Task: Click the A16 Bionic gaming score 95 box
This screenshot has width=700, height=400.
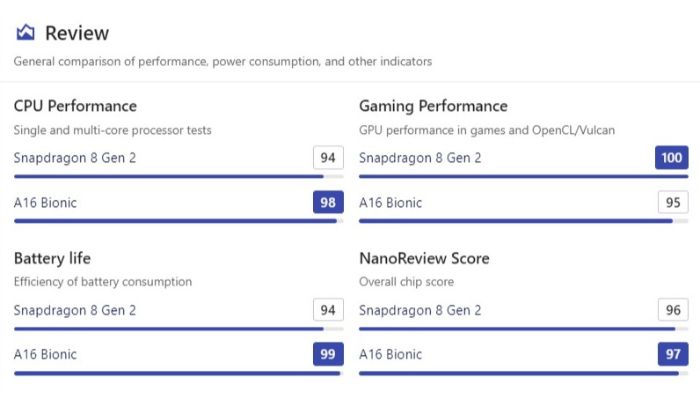Action: pos(673,202)
